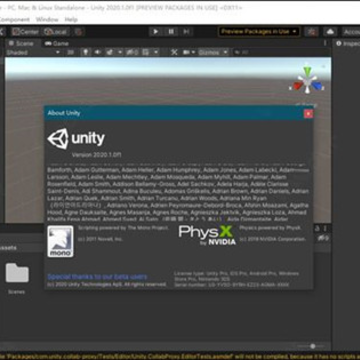Click the About Unity title bar text
Viewport: 360px width, 360px height.
point(64,113)
